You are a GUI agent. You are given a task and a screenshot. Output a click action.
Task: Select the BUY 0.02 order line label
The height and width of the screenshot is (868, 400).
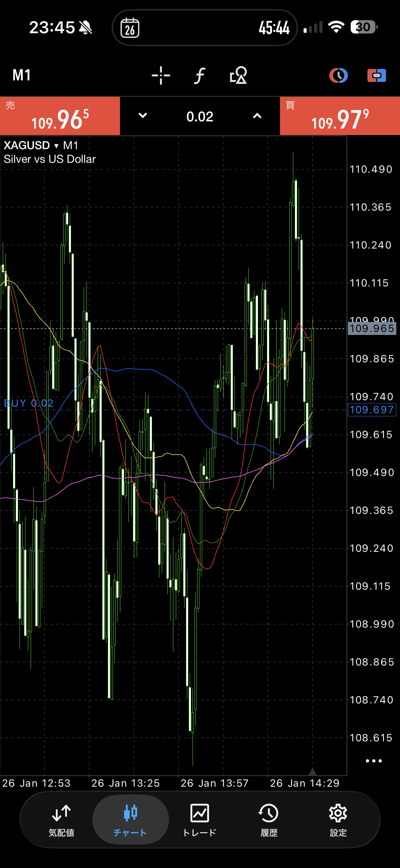29,403
